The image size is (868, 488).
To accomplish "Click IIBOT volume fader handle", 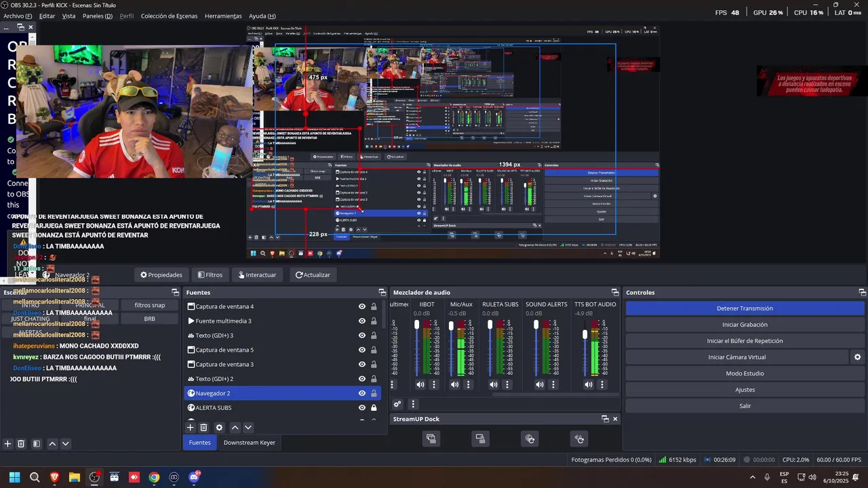I will pyautogui.click(x=416, y=325).
